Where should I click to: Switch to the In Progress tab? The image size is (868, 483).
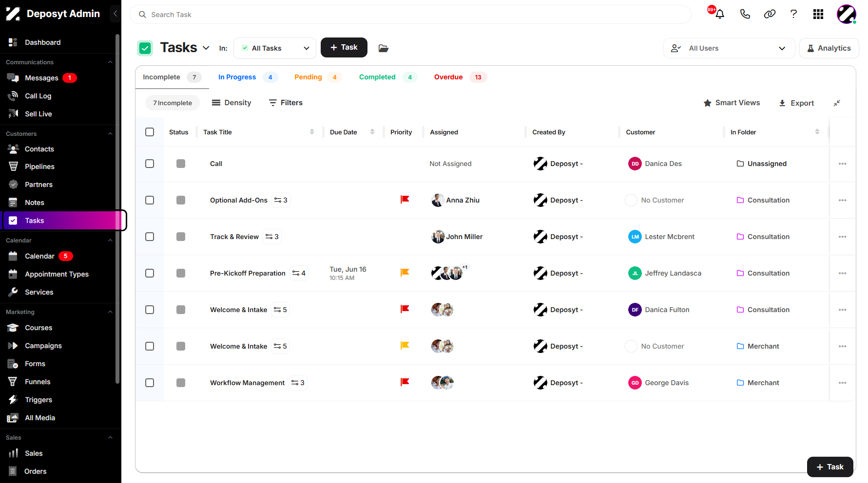(248, 77)
